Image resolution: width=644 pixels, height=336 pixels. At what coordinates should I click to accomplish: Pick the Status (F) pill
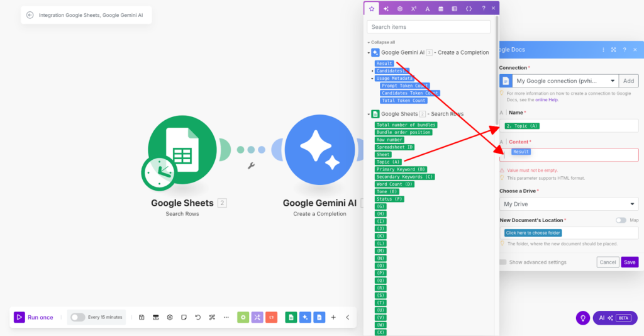389,199
